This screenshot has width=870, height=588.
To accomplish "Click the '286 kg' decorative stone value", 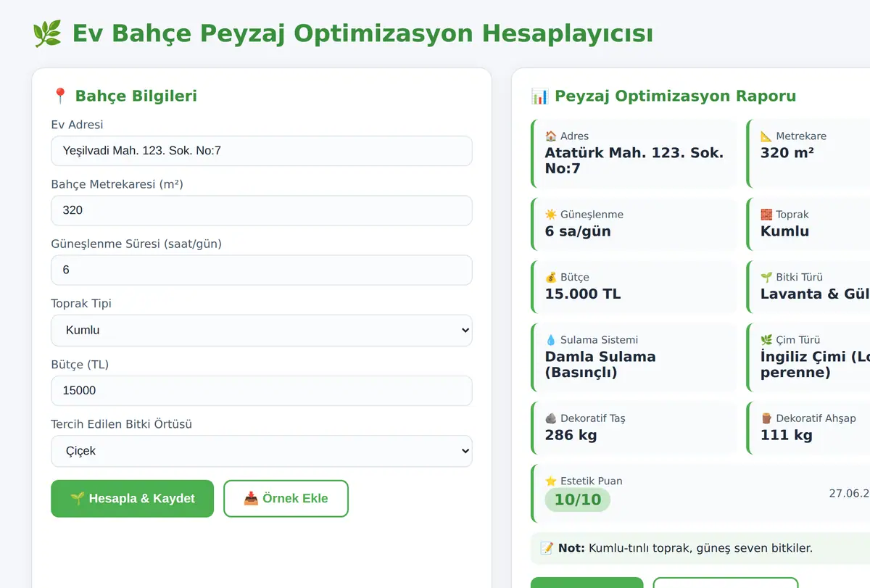I will click(x=571, y=435).
